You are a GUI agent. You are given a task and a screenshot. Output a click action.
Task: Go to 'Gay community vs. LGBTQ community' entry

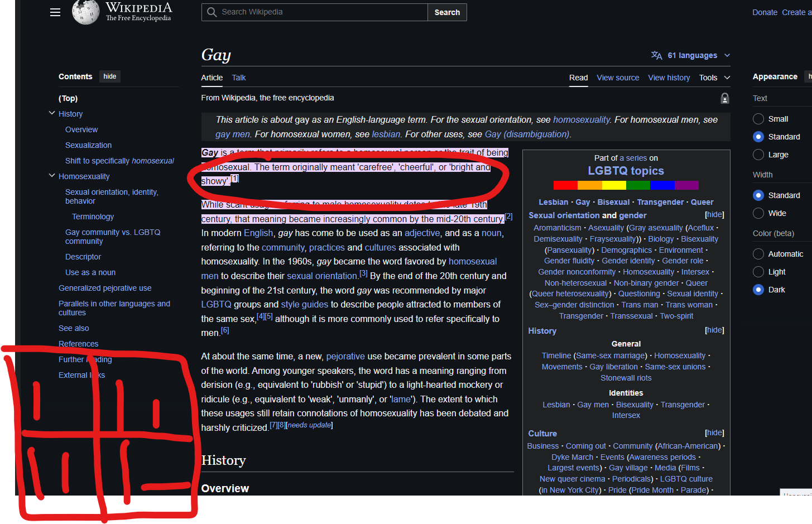[113, 237]
